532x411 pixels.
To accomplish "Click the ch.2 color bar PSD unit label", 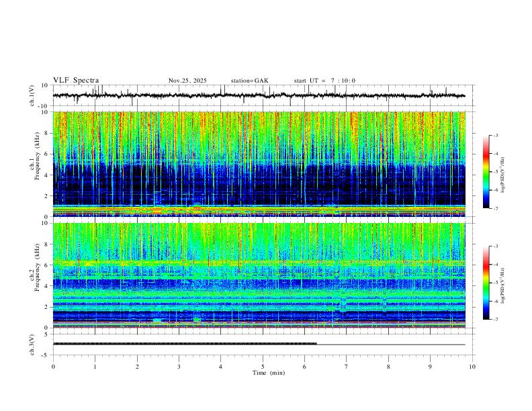I will tap(502, 285).
